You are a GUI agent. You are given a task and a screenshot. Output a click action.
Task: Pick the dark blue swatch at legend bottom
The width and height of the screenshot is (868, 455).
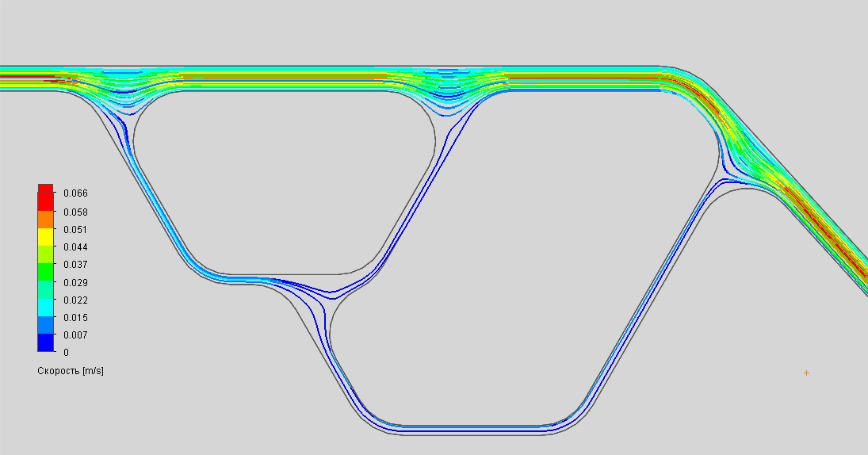[x=45, y=342]
